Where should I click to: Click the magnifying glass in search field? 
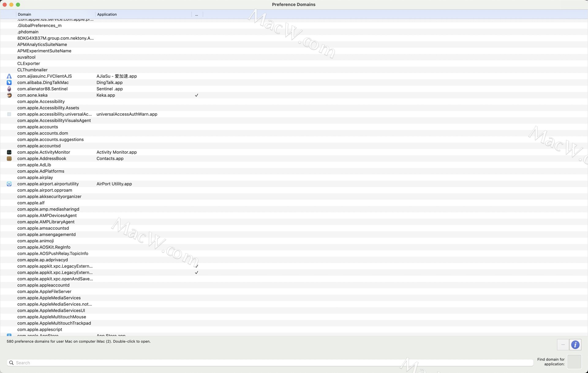pos(11,363)
